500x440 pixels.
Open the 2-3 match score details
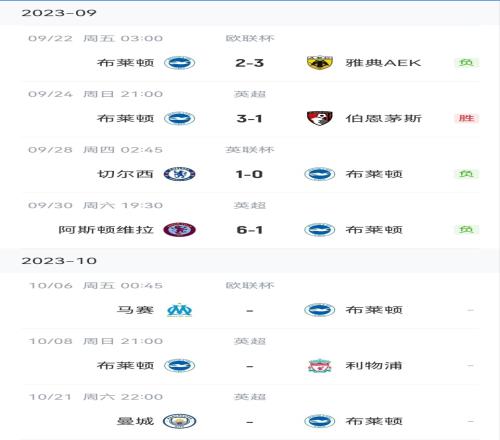click(x=249, y=63)
